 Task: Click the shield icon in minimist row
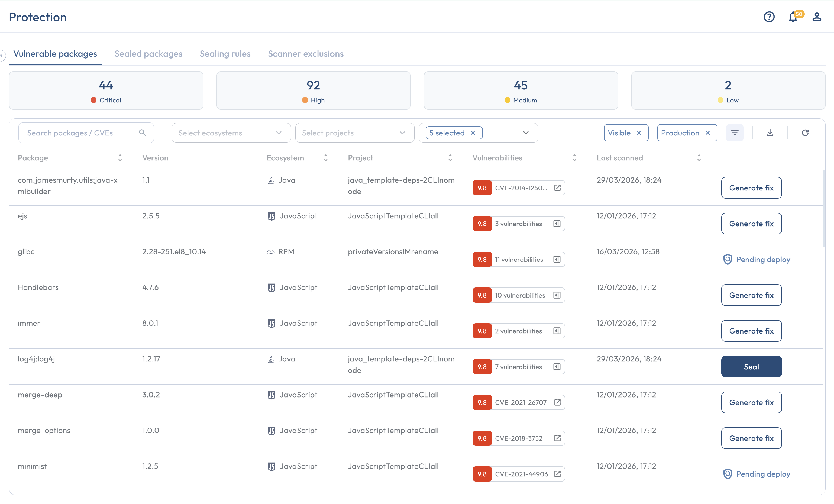728,474
